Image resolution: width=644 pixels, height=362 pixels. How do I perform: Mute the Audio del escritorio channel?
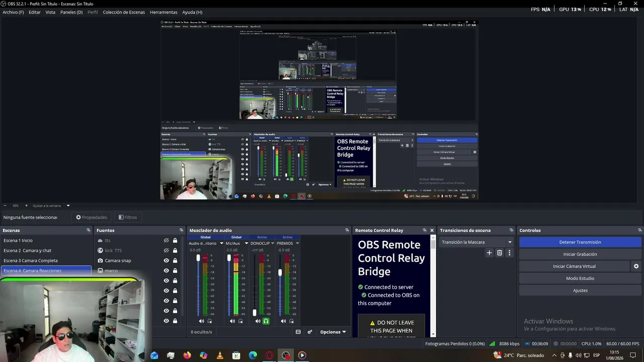click(201, 321)
